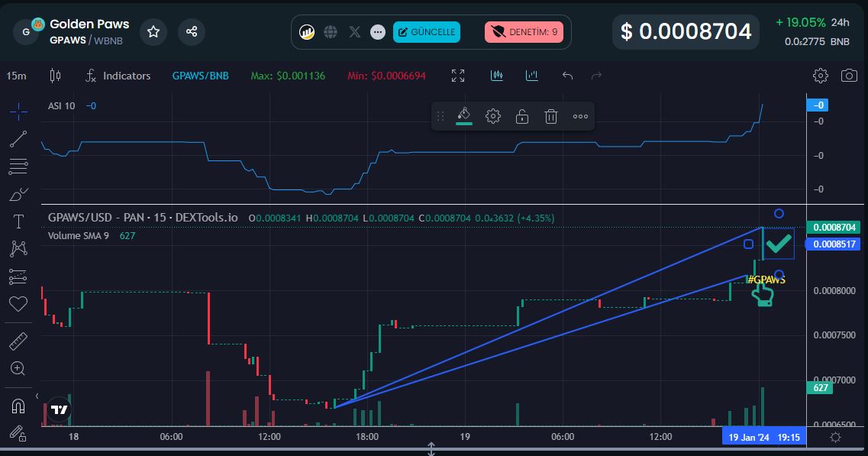This screenshot has height=456, width=868.
Task: Undo the last chart action
Action: click(x=567, y=76)
